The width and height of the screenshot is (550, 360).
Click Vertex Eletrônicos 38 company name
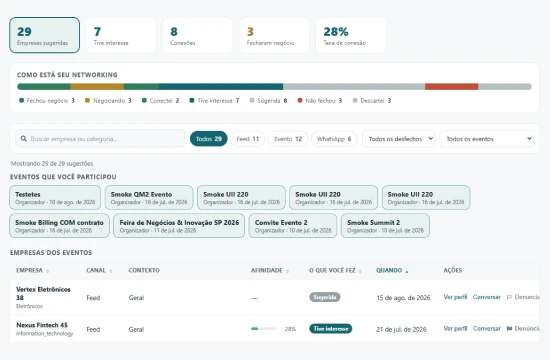(43, 294)
